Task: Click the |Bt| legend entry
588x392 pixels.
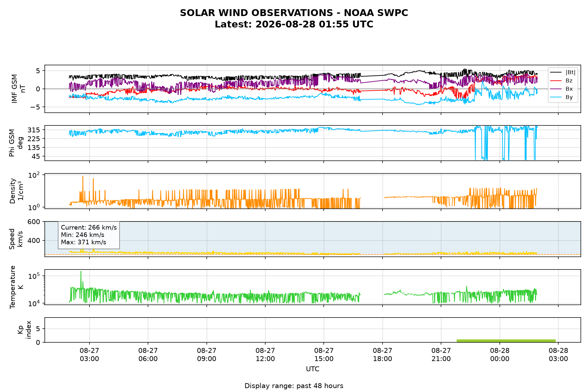Action: click(563, 73)
